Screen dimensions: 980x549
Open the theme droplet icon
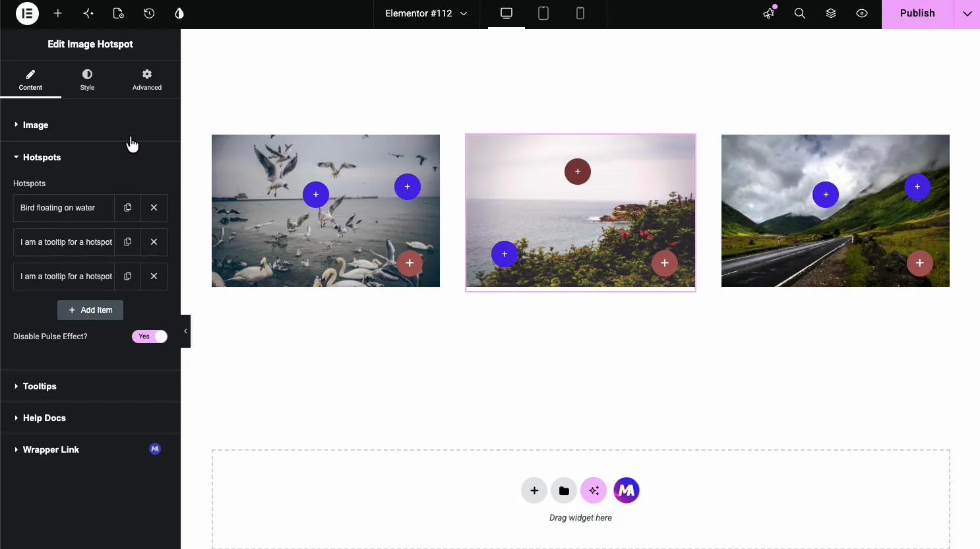179,13
